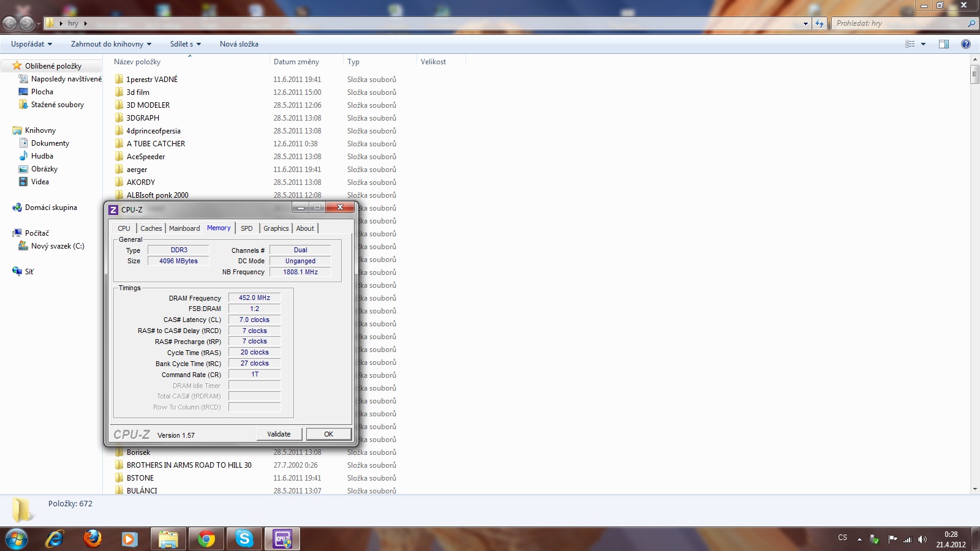Launch Firefox from the taskbar
980x551 pixels.
(x=92, y=539)
